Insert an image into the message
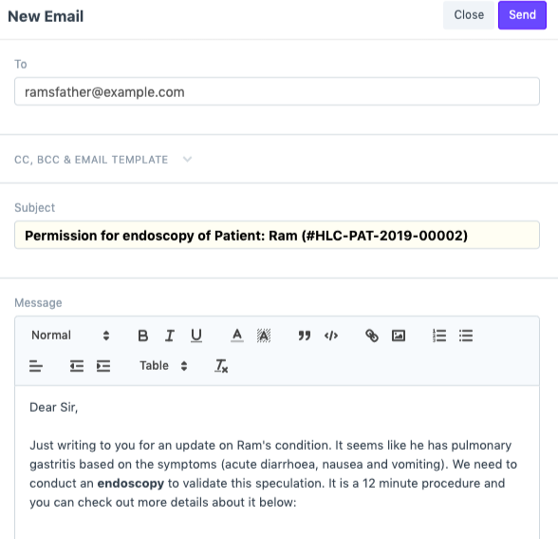This screenshot has width=558, height=539. pyautogui.click(x=398, y=335)
